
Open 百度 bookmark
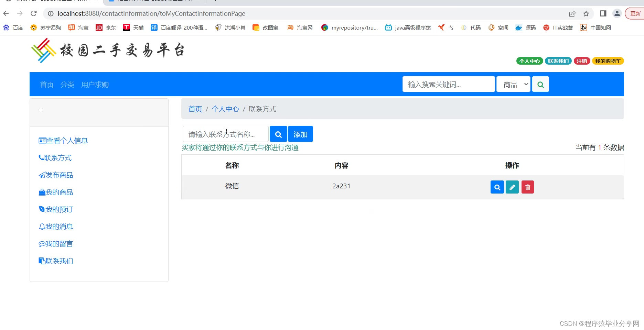point(13,27)
